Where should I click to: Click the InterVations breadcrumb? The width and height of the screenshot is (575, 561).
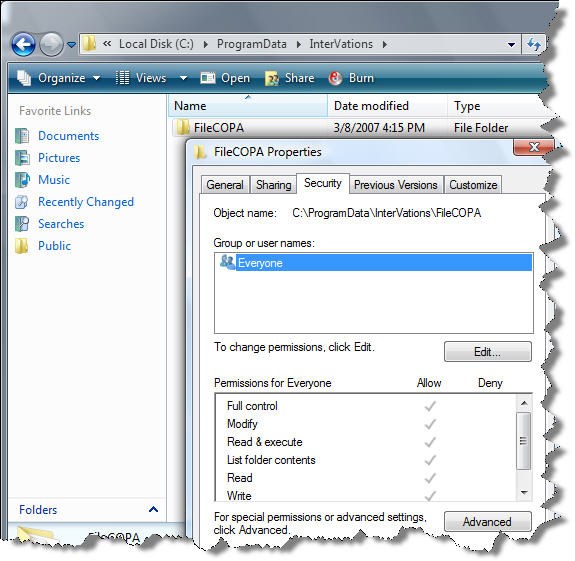coord(341,44)
